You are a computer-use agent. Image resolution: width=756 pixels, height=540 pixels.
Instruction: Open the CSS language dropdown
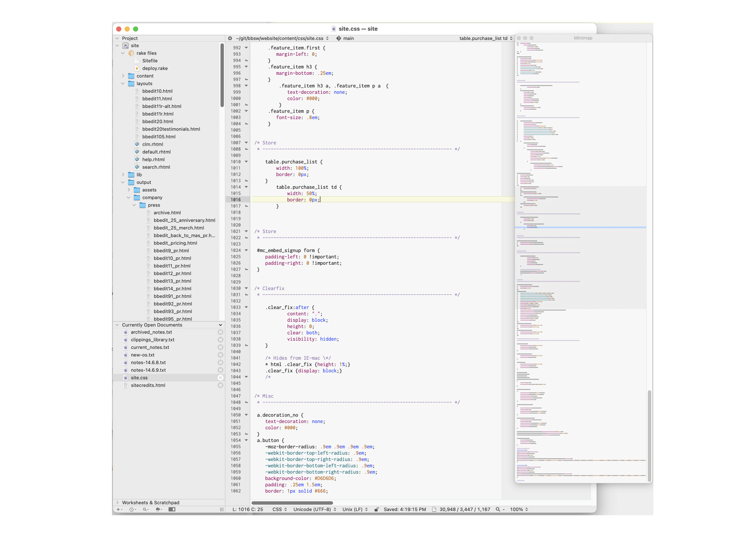tap(279, 510)
